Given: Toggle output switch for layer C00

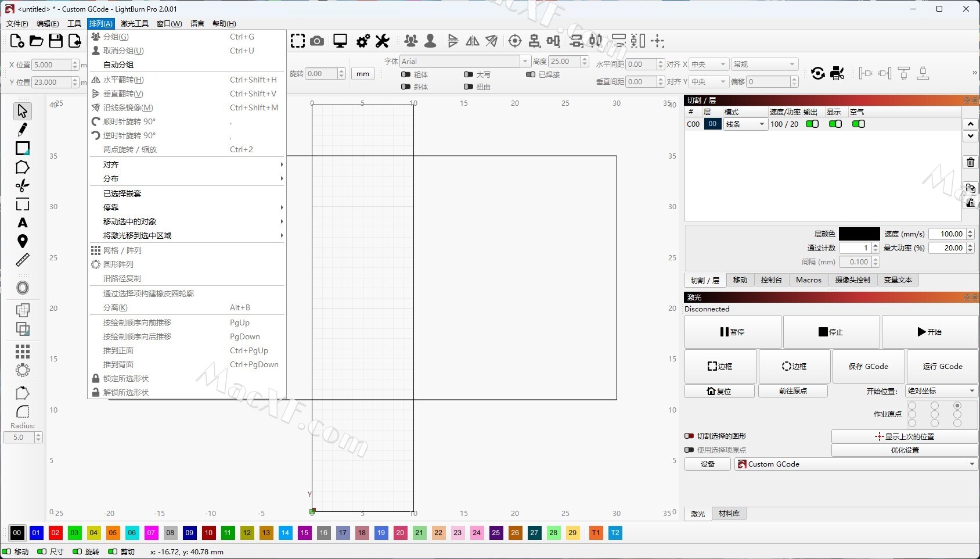Looking at the screenshot, I should [812, 124].
